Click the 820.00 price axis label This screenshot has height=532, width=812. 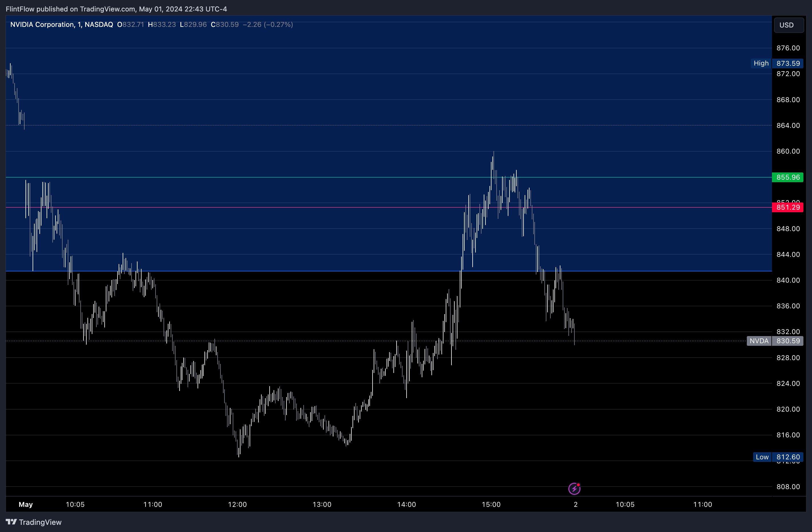coord(788,409)
